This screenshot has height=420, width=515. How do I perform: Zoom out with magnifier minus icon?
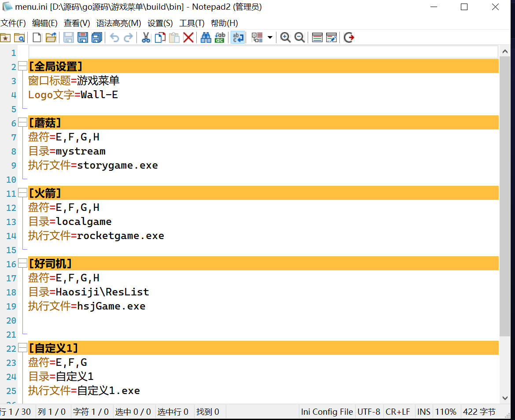coord(300,37)
